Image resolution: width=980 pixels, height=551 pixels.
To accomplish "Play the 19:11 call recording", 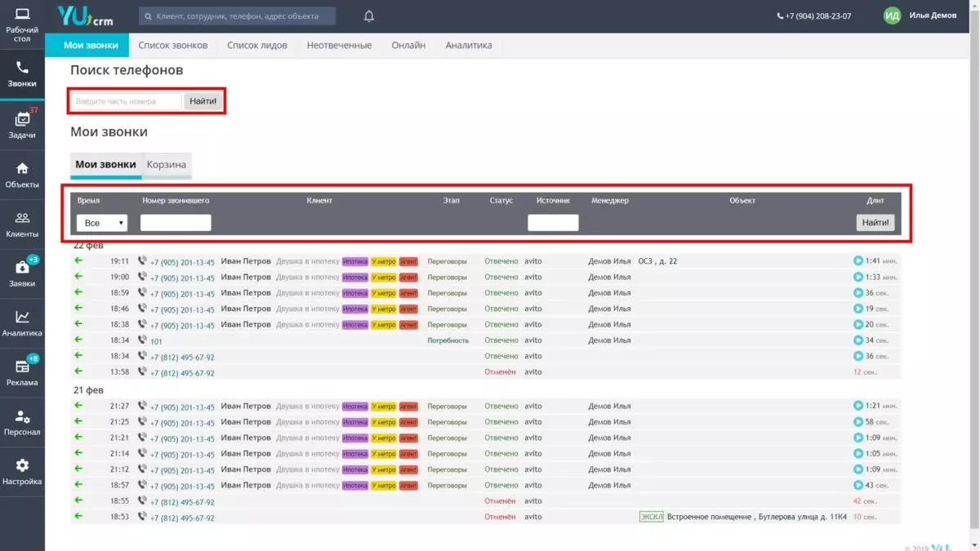I will tap(858, 261).
